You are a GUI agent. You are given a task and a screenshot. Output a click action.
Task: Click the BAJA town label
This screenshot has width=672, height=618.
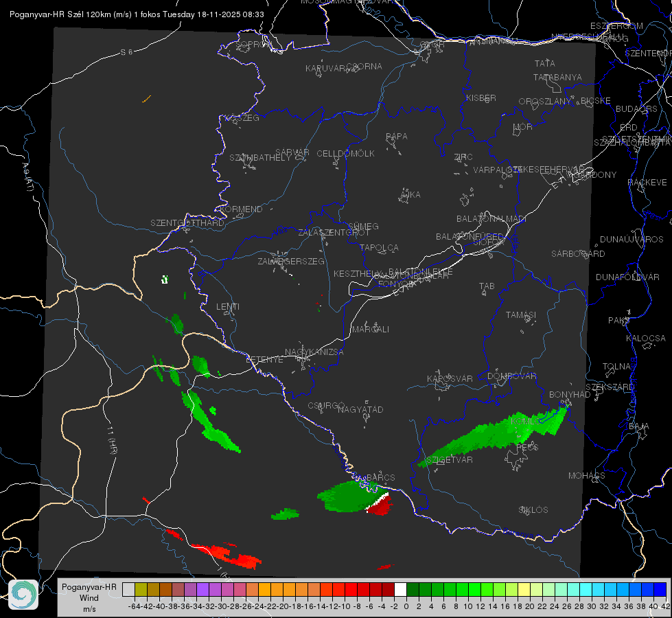point(639,426)
